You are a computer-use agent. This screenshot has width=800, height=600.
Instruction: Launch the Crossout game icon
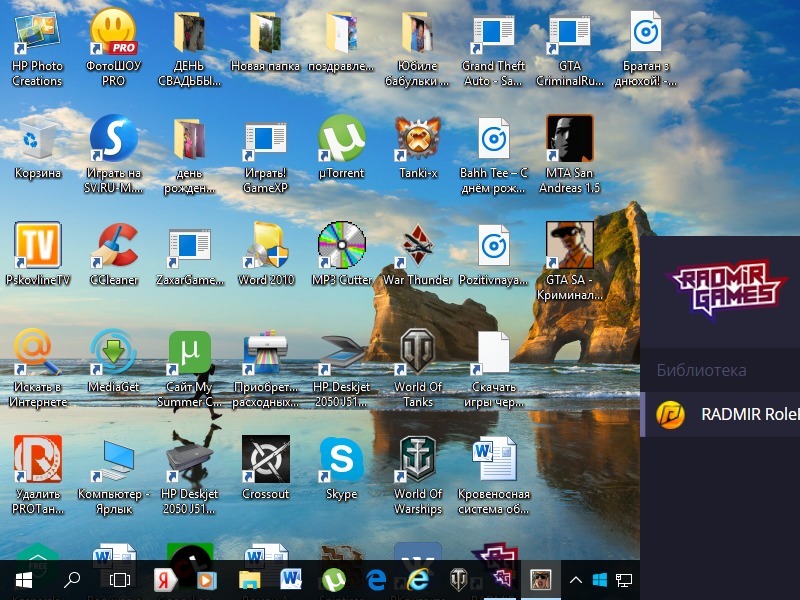(266, 460)
